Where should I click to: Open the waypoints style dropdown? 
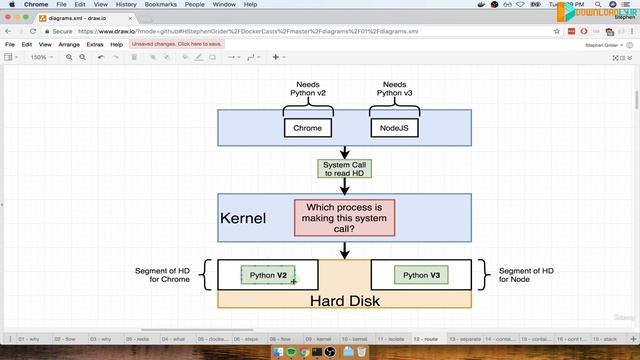pos(253,58)
